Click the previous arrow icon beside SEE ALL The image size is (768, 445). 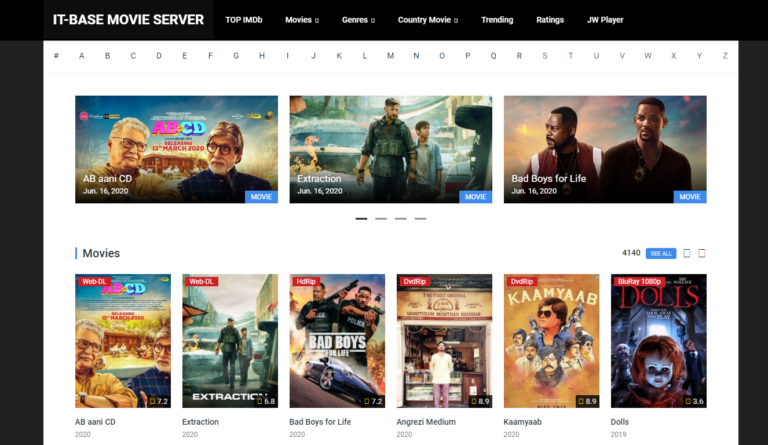point(687,253)
